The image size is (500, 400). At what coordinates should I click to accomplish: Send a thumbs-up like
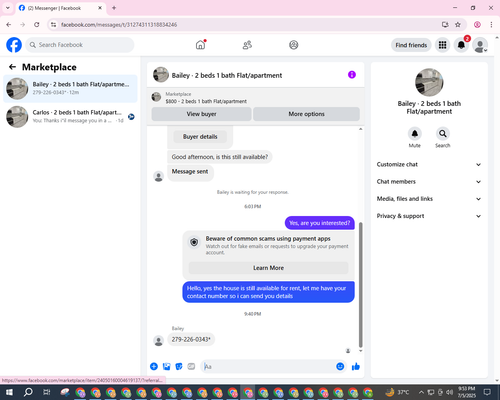(356, 367)
